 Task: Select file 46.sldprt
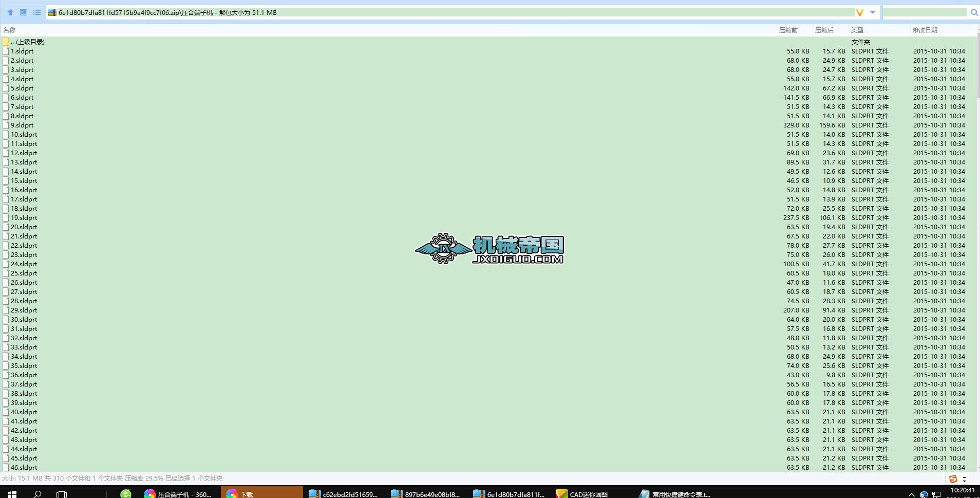coord(24,467)
